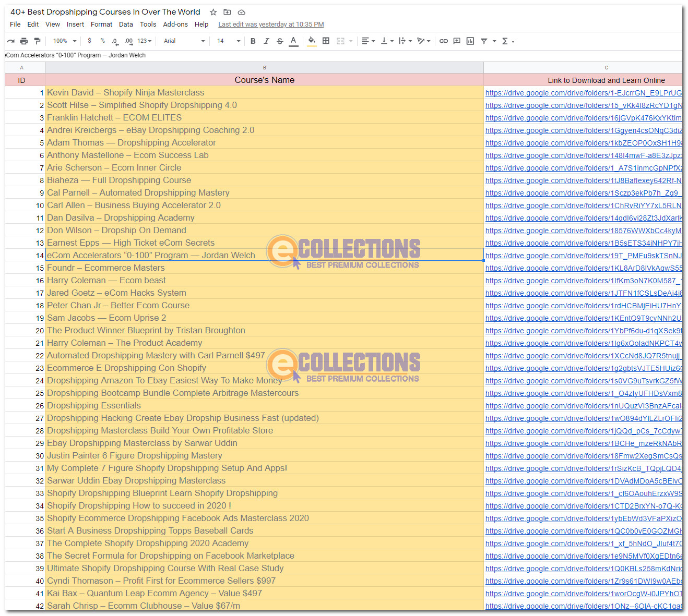Select the paint format tool
The height and width of the screenshot is (616, 688).
(37, 41)
